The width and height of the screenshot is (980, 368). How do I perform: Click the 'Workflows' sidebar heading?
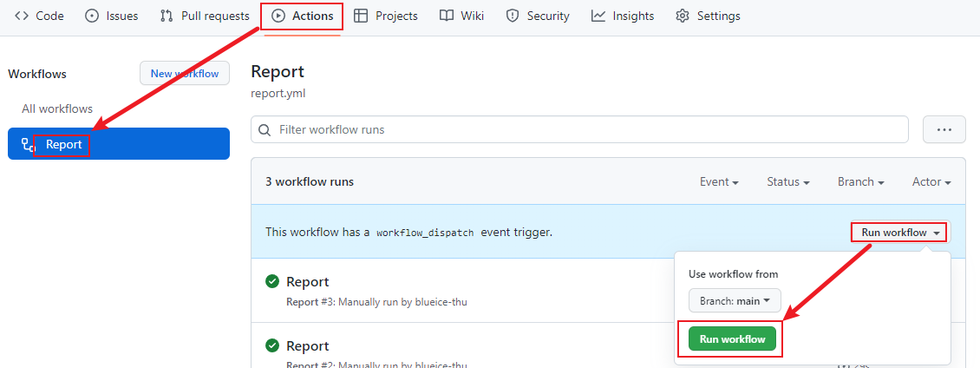pyautogui.click(x=37, y=74)
